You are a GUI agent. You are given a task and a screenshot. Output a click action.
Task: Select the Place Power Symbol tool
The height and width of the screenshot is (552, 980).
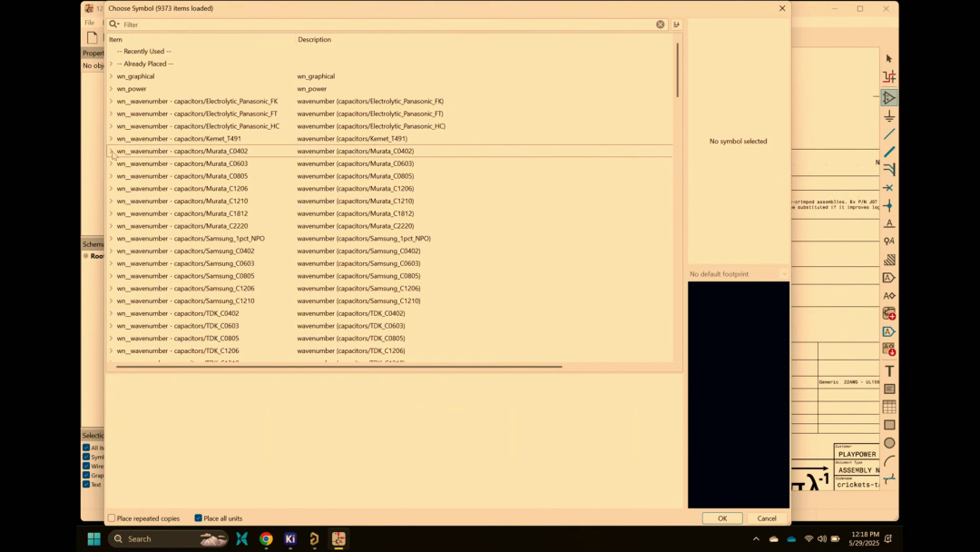coord(888,116)
